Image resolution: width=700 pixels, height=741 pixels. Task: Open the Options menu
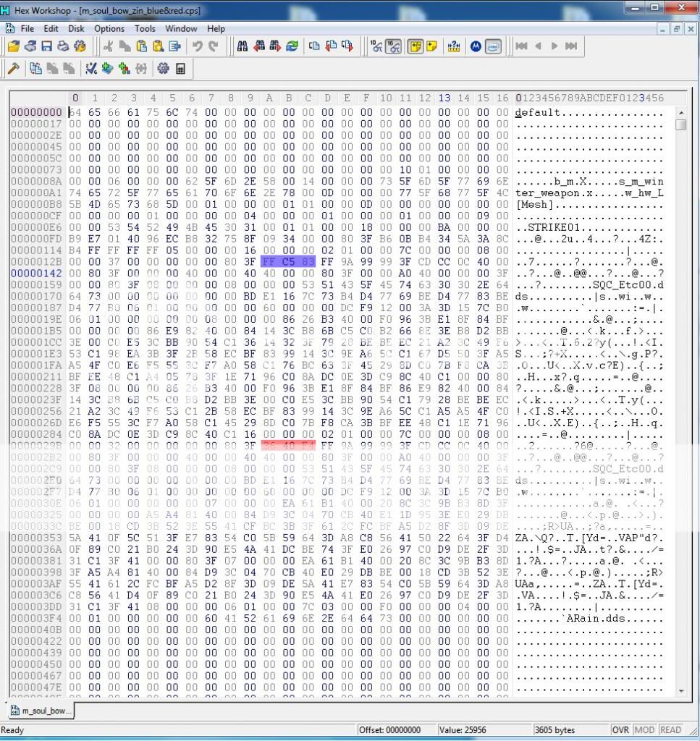pos(109,29)
